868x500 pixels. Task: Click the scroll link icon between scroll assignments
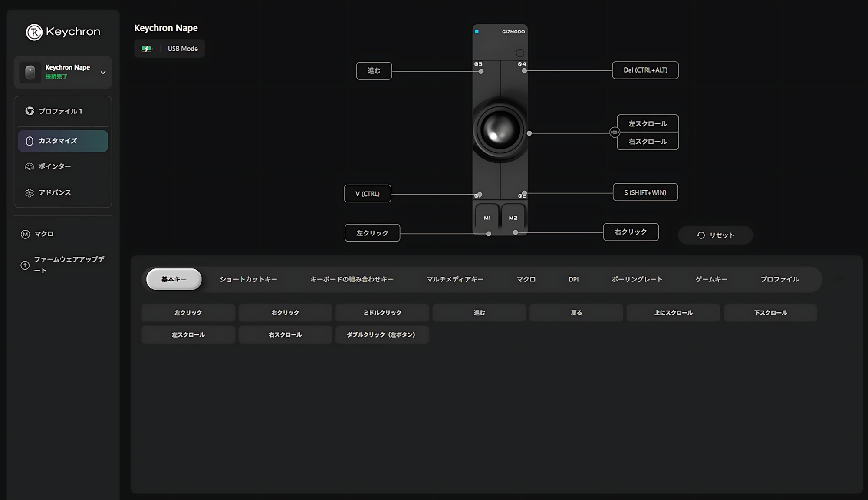(614, 132)
